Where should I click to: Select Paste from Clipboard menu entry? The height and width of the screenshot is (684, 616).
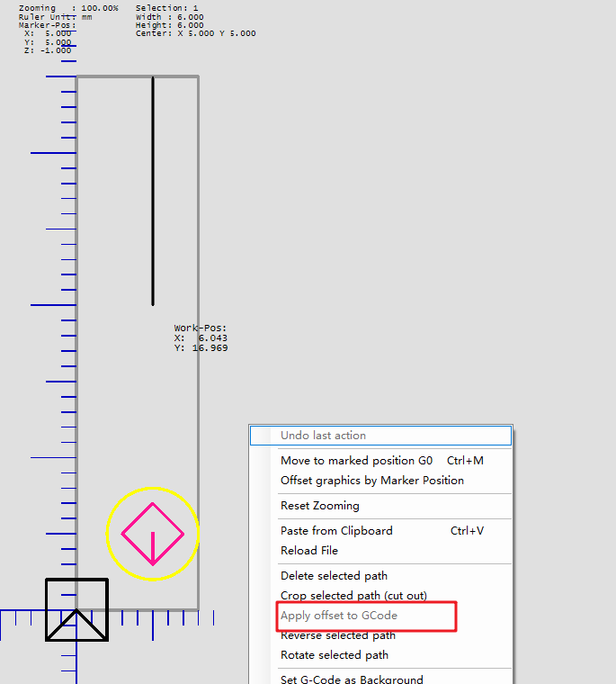coord(336,531)
